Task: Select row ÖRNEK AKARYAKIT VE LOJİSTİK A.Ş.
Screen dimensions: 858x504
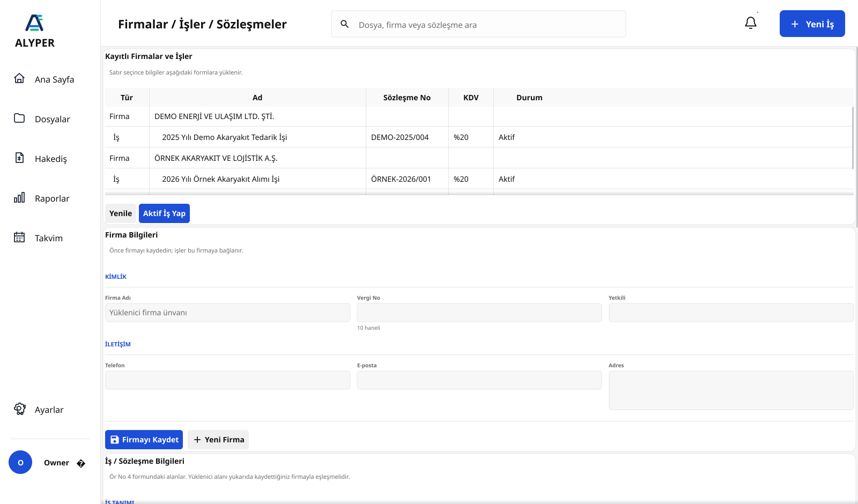Action: pyautogui.click(x=478, y=158)
